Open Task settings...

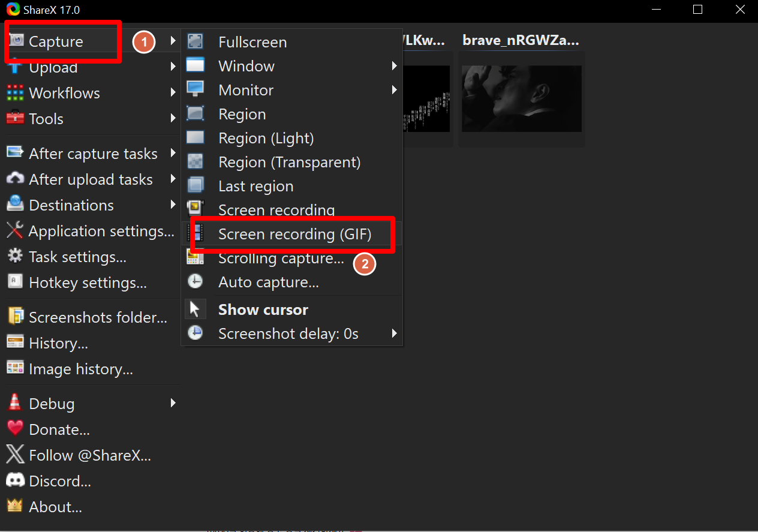click(91, 257)
